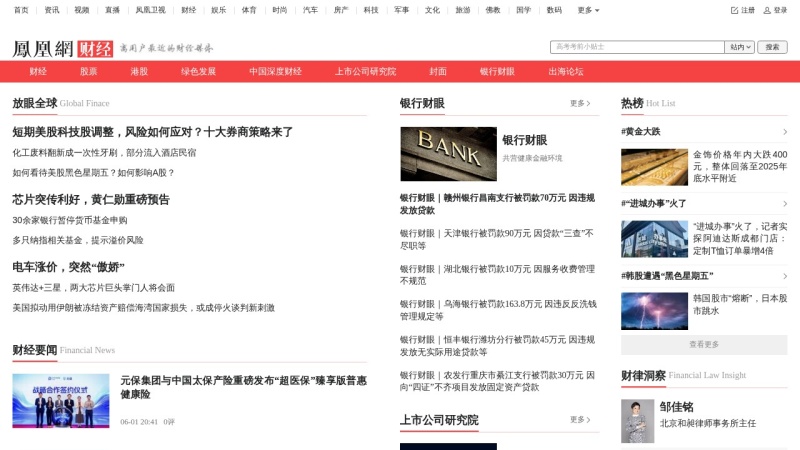
Task: Open 直播 in top menu
Action: point(112,10)
